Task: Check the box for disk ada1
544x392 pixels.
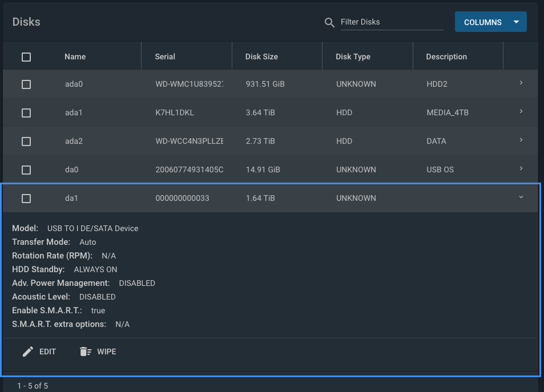Action: pos(26,113)
